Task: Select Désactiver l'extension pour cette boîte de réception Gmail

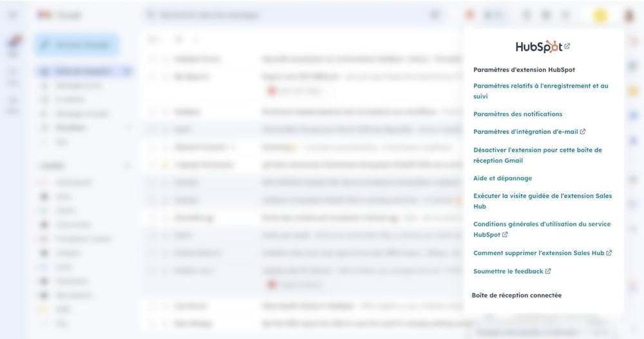Action: (537, 155)
